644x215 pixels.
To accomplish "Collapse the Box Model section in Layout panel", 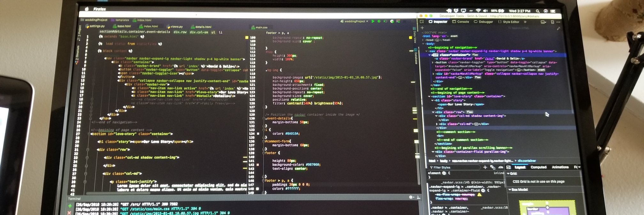I will click(510, 190).
